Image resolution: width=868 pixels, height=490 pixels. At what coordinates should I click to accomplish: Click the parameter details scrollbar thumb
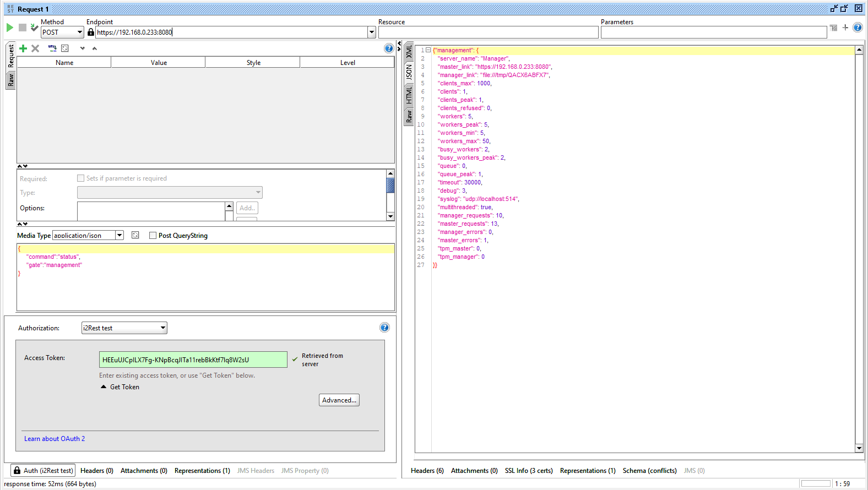[390, 186]
